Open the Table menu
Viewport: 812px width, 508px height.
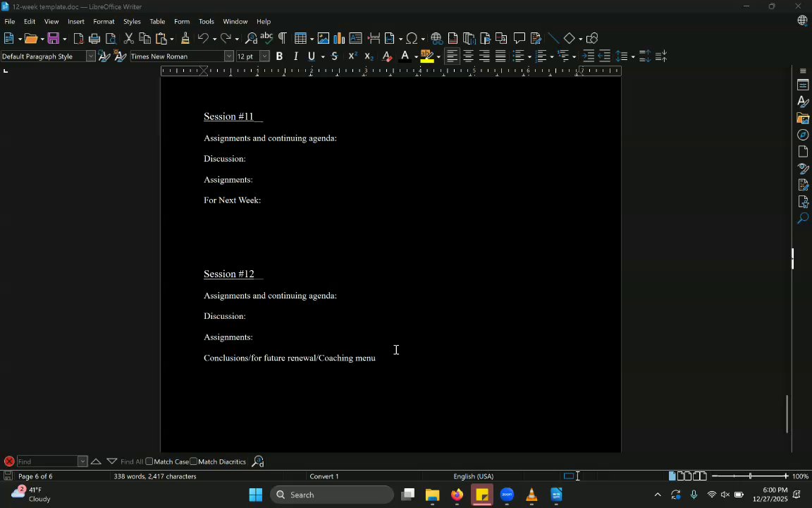[157, 21]
